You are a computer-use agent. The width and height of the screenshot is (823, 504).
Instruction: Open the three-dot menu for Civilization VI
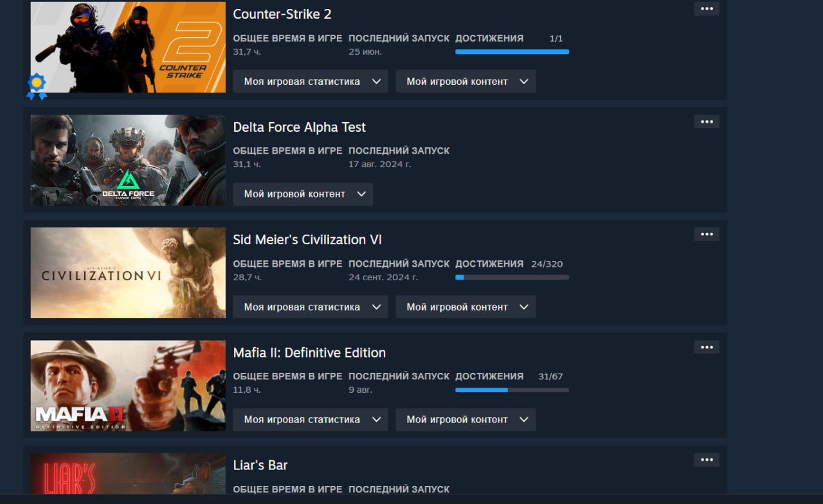pyautogui.click(x=707, y=234)
